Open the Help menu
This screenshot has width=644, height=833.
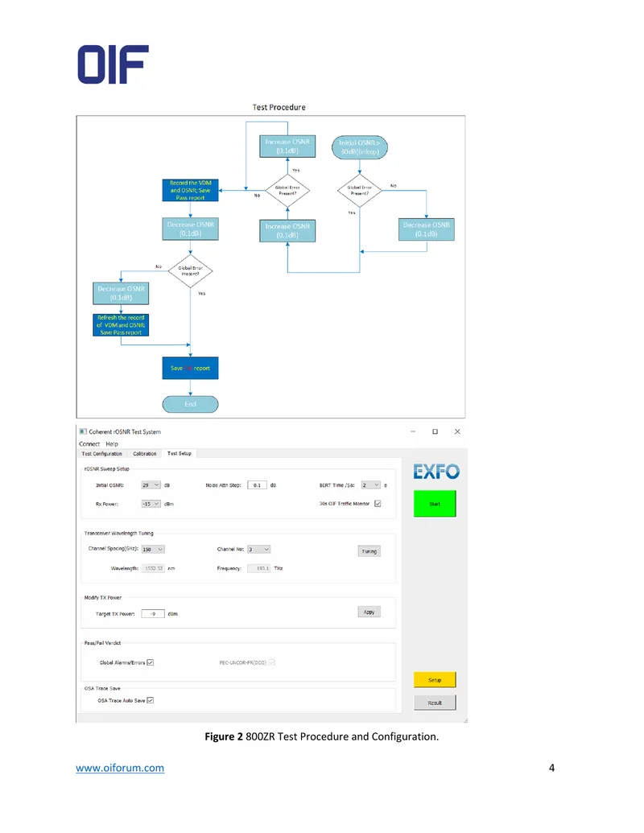click(x=112, y=443)
